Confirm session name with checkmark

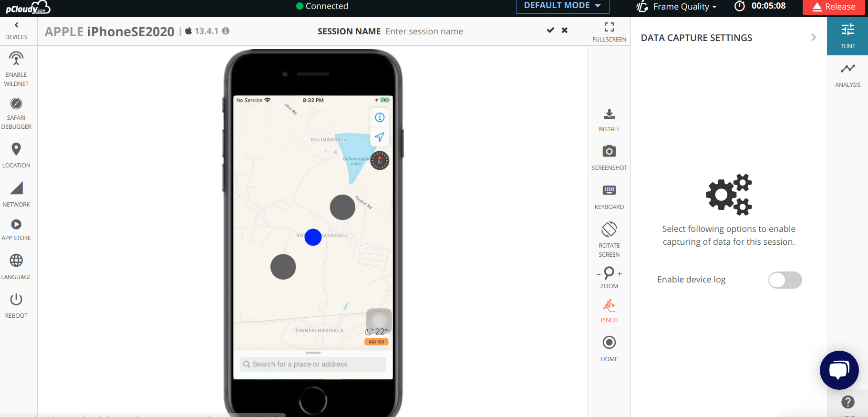[550, 30]
